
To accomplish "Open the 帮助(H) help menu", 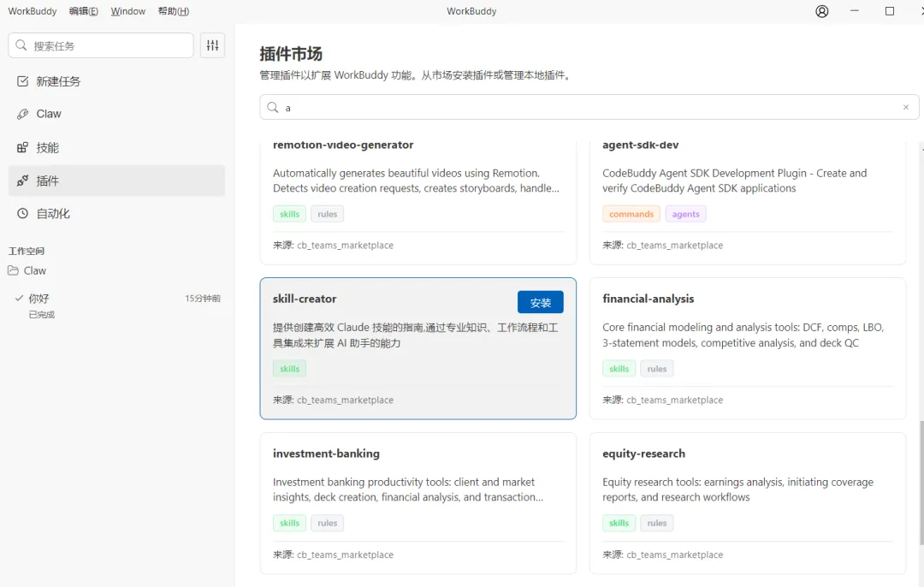I will [174, 11].
